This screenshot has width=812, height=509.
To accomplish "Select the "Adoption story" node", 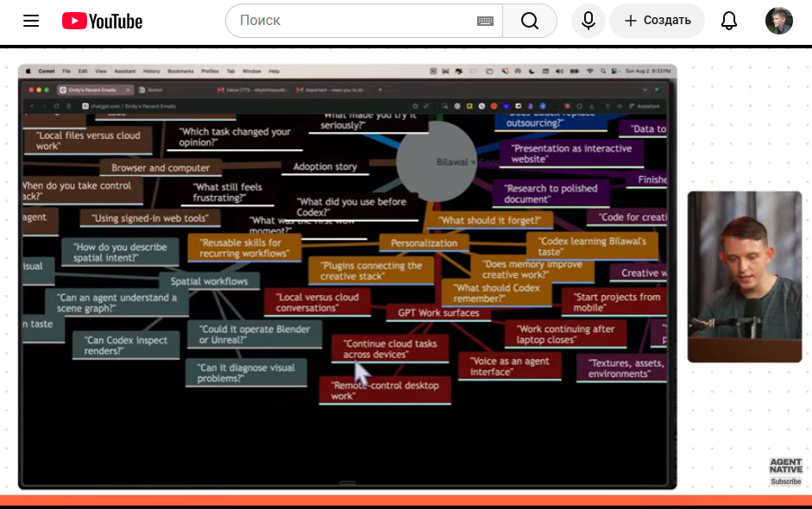I will pos(325,167).
